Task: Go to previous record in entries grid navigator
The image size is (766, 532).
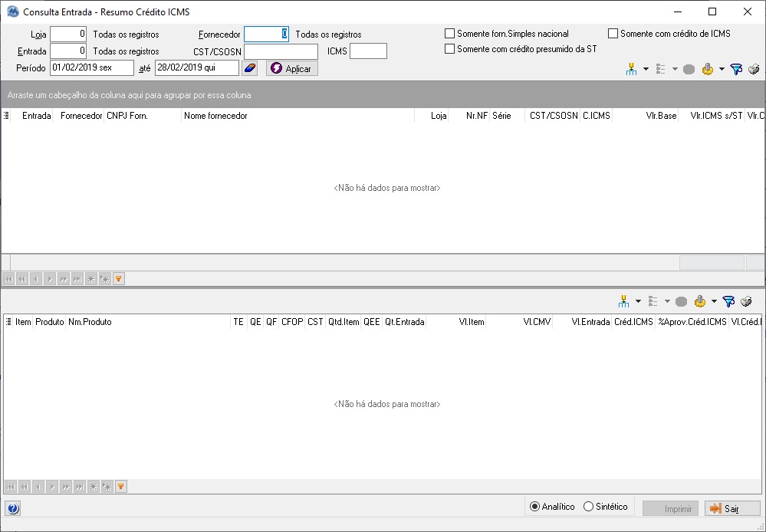Action: click(x=36, y=279)
